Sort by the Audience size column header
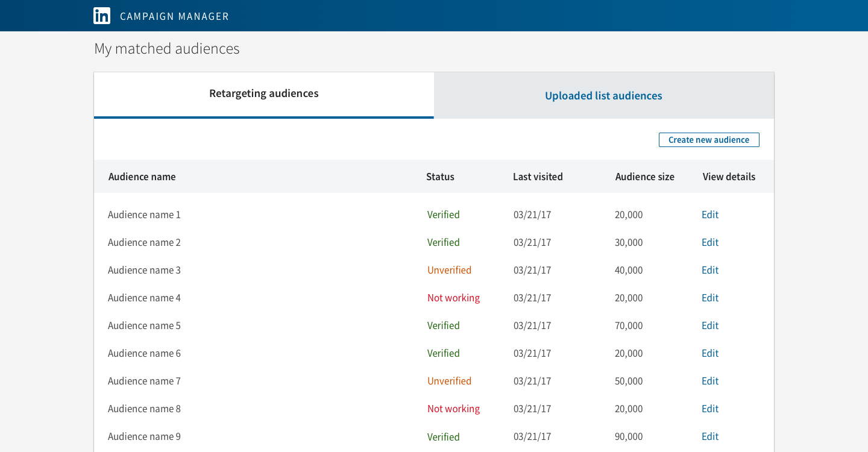 tap(644, 176)
